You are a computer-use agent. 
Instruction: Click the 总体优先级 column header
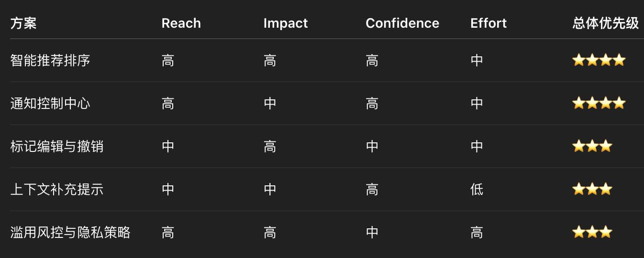point(606,23)
